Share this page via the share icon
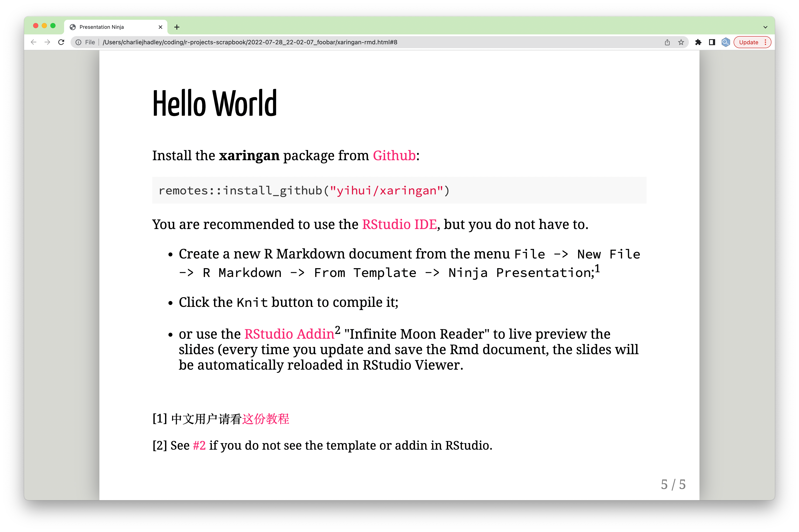The image size is (799, 532). coord(667,42)
